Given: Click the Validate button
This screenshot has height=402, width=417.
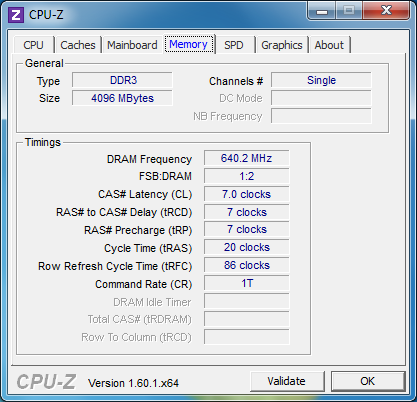Looking at the screenshot, I should click(x=287, y=381).
